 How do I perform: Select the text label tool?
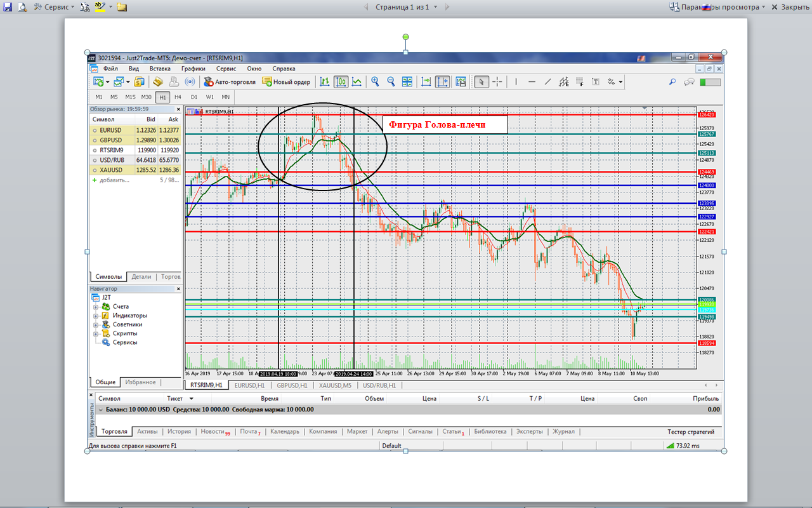(596, 82)
